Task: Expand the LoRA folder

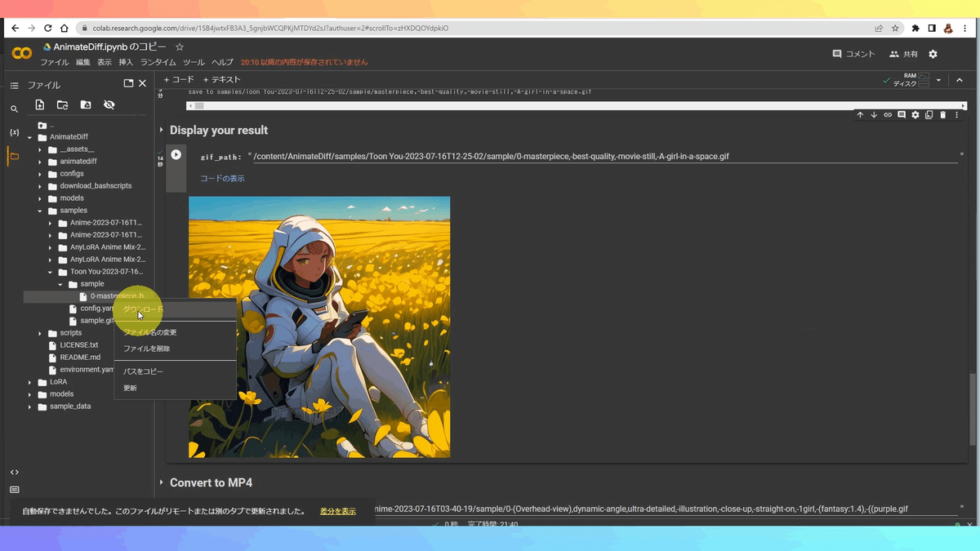Action: point(30,382)
